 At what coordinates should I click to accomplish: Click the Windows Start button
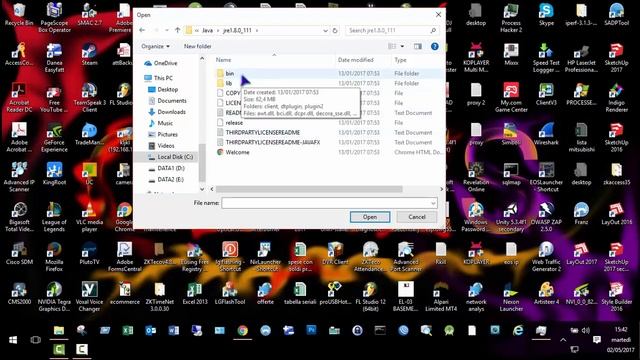(13, 340)
